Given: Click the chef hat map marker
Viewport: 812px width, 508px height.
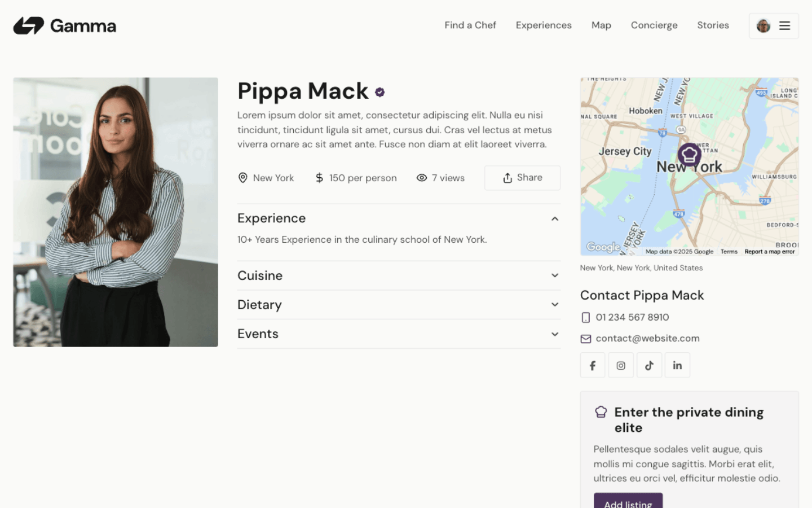Looking at the screenshot, I should click(689, 154).
